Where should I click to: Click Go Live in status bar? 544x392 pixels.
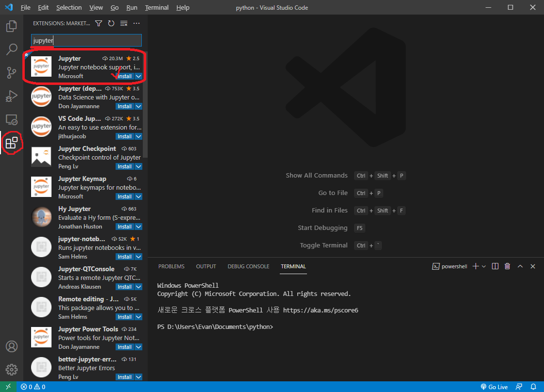click(494, 387)
